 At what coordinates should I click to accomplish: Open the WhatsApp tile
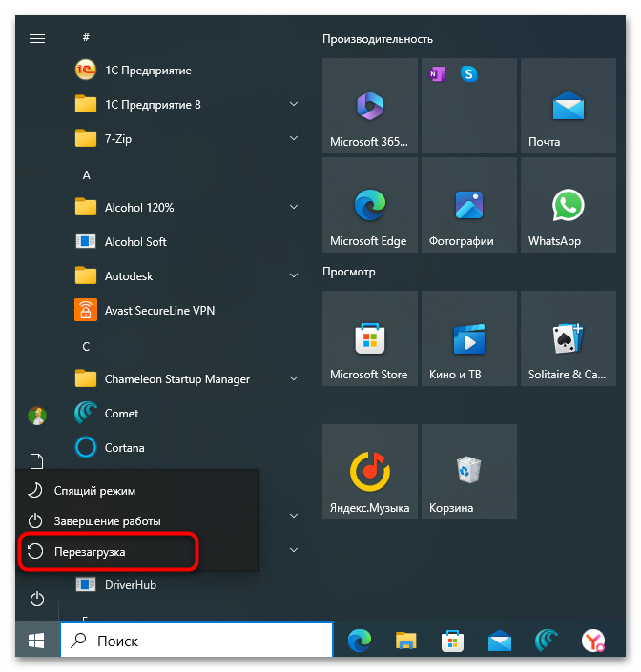point(569,205)
